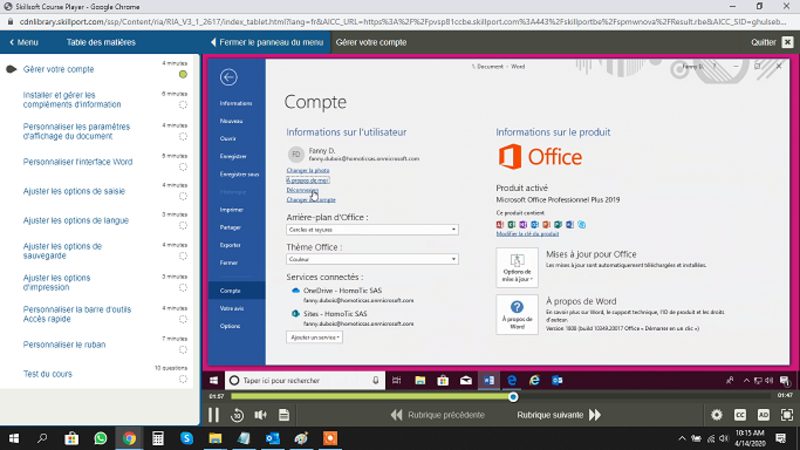Image resolution: width=800 pixels, height=450 pixels.
Task: Open lesson Ajuster les options d'impression
Action: pyautogui.click(x=57, y=282)
